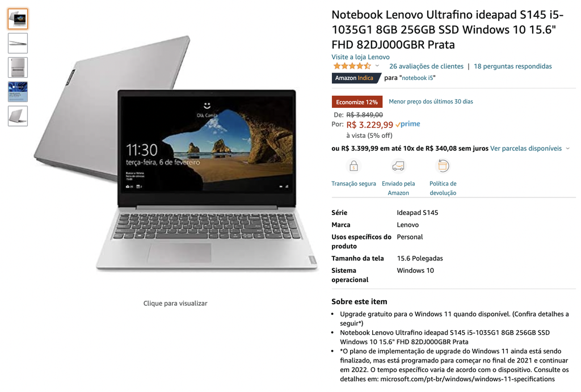
Task: Click the secure transaction padlock icon
Action: point(353,166)
